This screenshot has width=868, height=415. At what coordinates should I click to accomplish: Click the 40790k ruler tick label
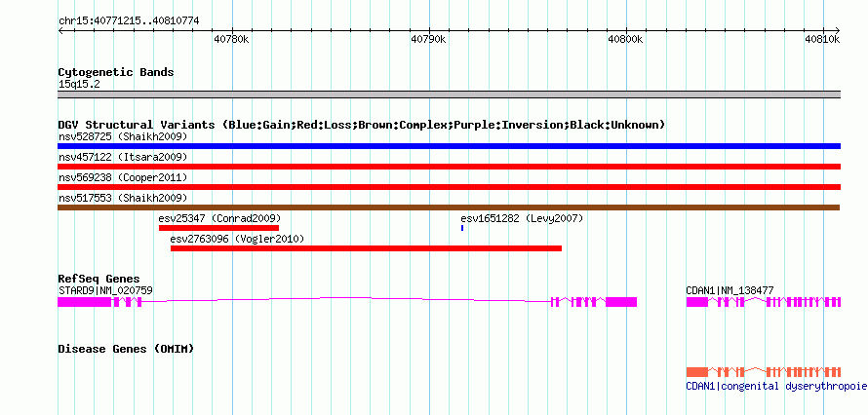[428, 39]
